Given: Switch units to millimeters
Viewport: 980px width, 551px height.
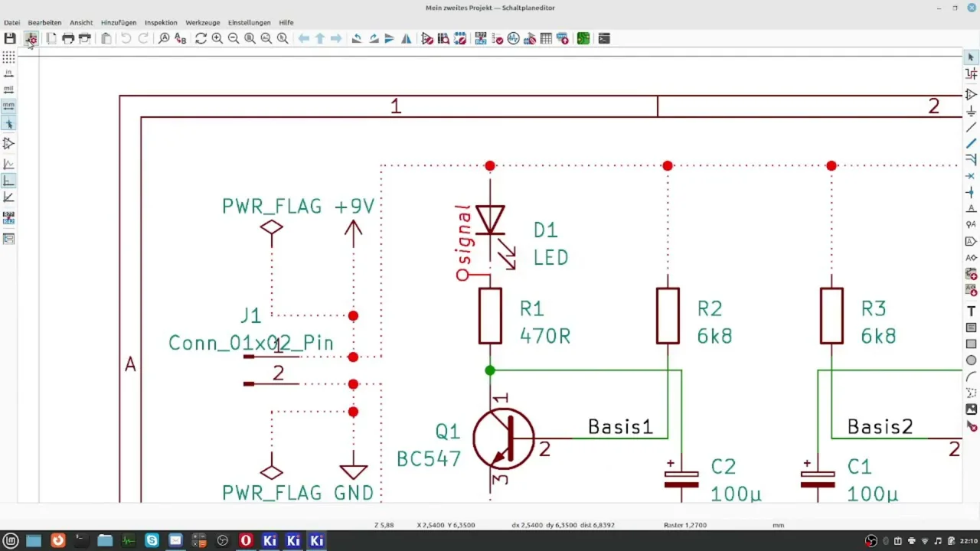Looking at the screenshot, I should tap(8, 106).
